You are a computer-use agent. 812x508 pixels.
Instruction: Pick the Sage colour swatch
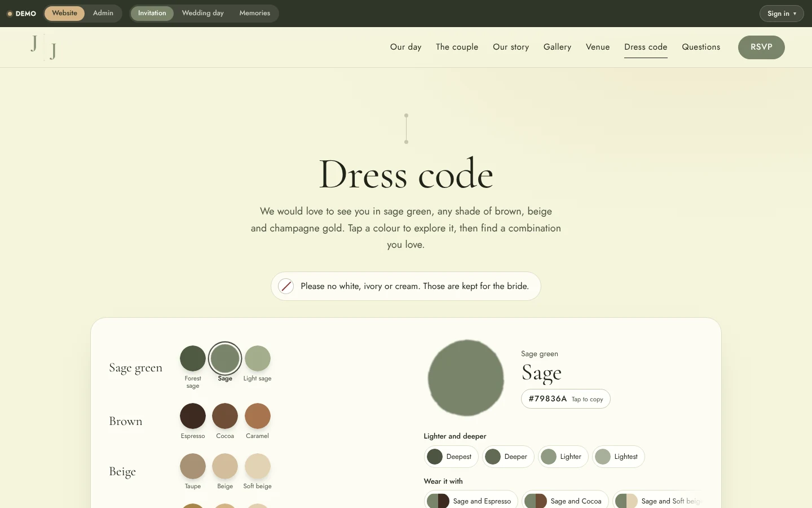(x=225, y=358)
